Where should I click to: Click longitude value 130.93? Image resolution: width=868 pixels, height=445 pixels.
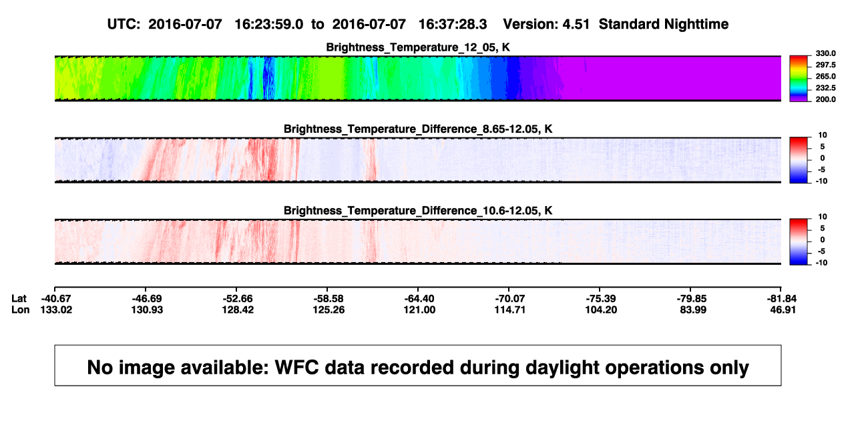point(146,310)
